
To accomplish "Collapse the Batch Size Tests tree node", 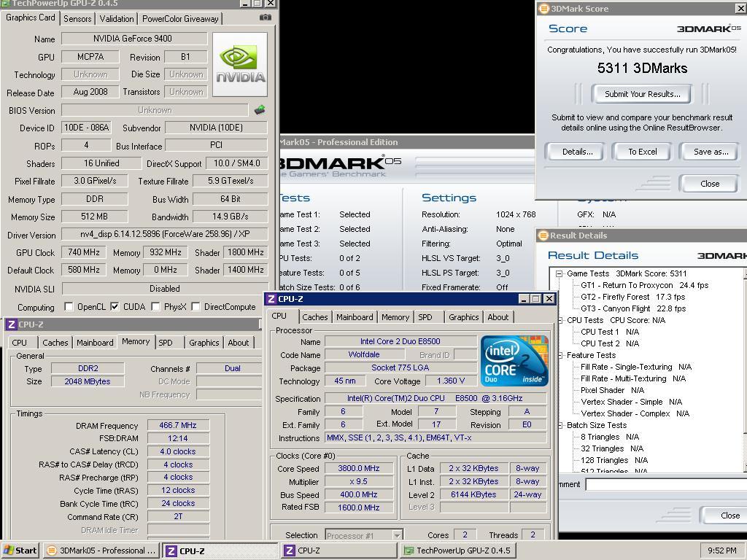I will 560,425.
